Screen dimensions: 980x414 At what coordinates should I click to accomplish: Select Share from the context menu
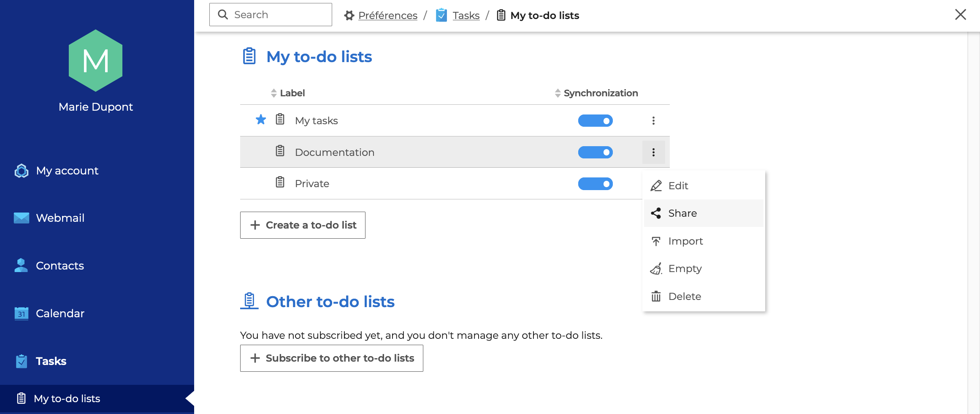tap(682, 213)
